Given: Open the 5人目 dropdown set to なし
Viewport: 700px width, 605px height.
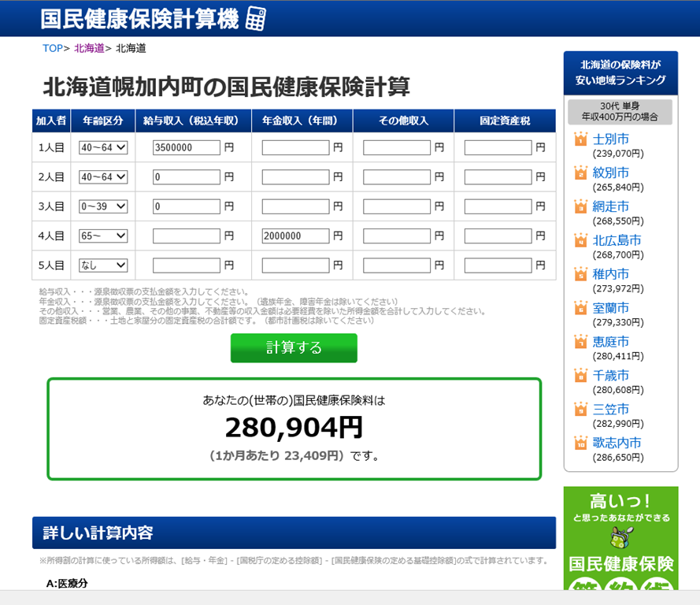Looking at the screenshot, I should [103, 265].
